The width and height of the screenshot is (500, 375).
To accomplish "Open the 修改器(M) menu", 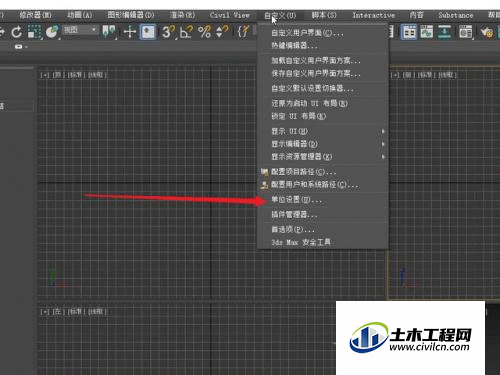I will [x=35, y=15].
